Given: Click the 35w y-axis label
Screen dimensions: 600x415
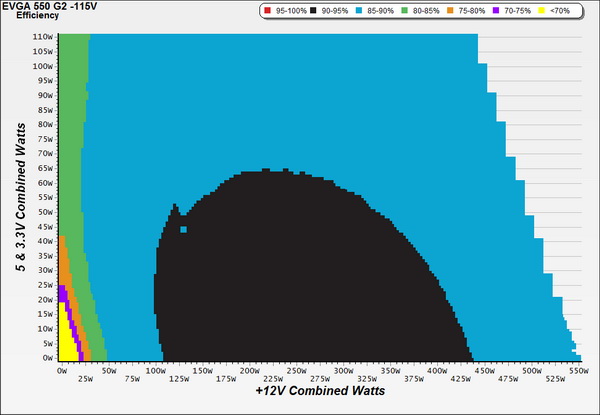Looking at the screenshot, I should pos(45,256).
